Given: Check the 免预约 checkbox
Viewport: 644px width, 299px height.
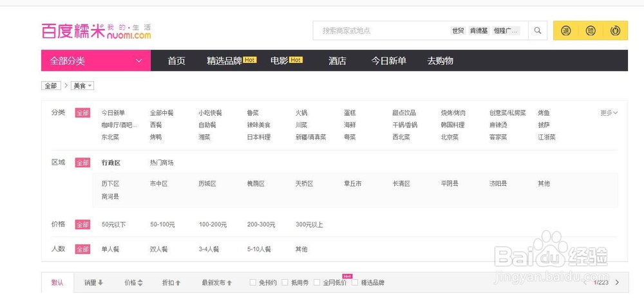Looking at the screenshot, I should 253,282.
